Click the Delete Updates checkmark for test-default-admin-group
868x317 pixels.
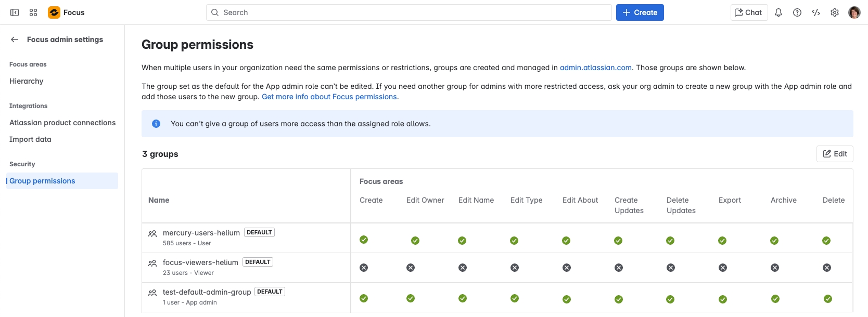(670, 299)
